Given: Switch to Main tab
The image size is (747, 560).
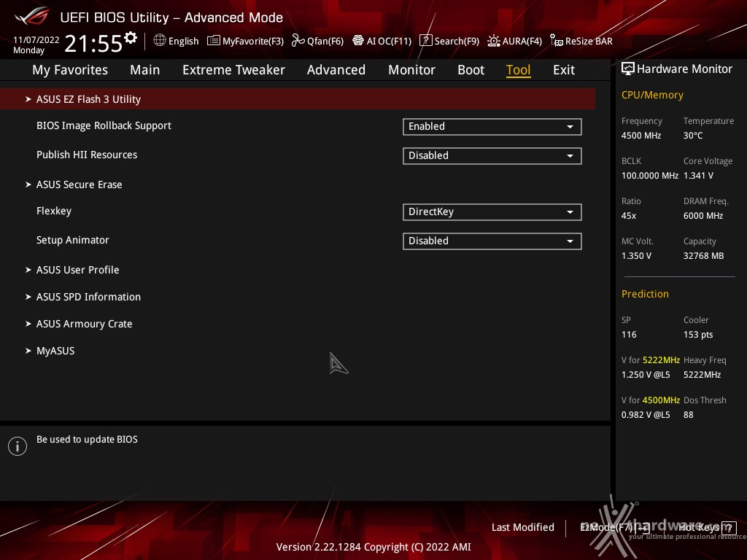Looking at the screenshot, I should point(145,70).
